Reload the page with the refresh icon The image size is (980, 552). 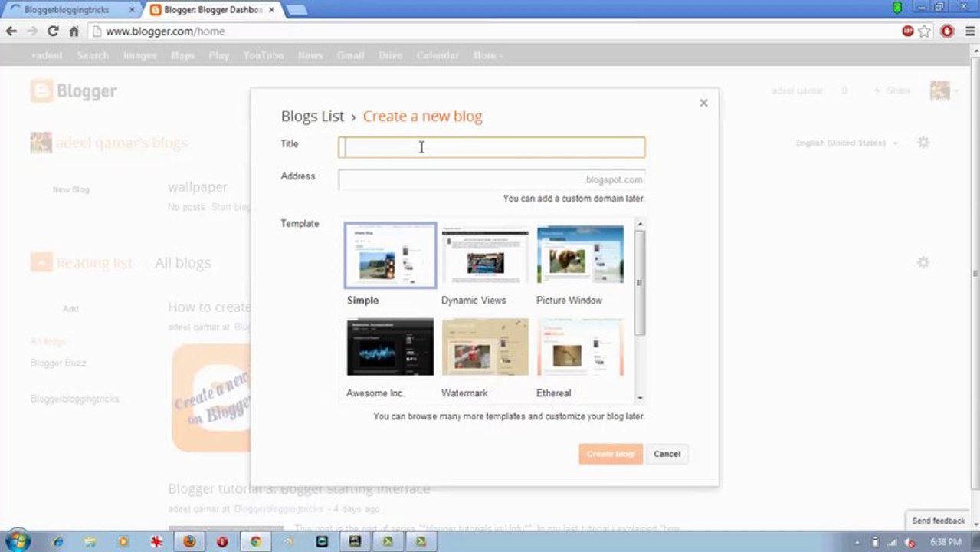click(x=53, y=31)
